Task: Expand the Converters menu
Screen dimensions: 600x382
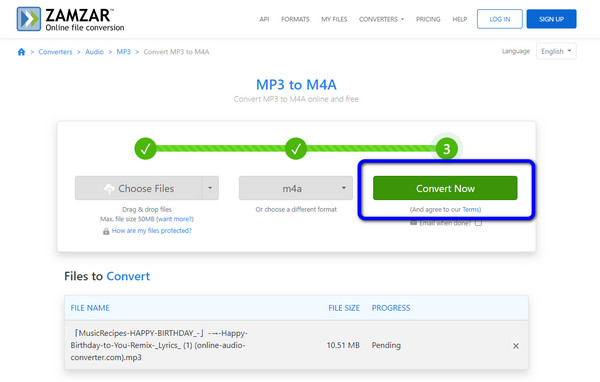Action: coord(381,19)
